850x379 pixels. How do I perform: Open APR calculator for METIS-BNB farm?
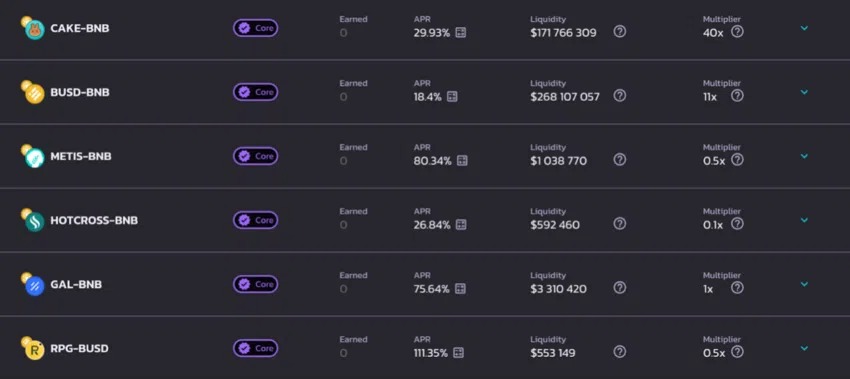[462, 160]
